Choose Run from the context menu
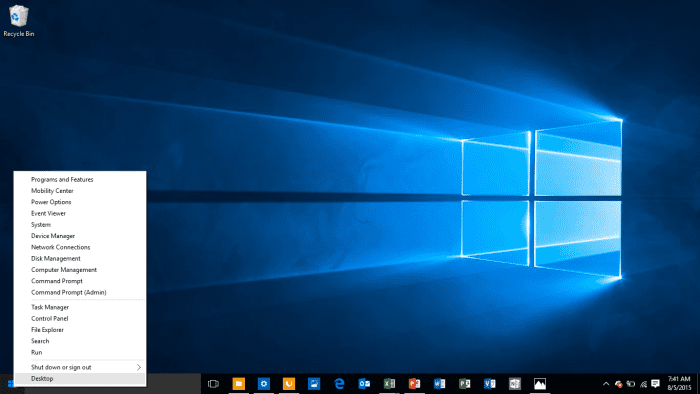Image resolution: width=700 pixels, height=394 pixels. coord(80,352)
